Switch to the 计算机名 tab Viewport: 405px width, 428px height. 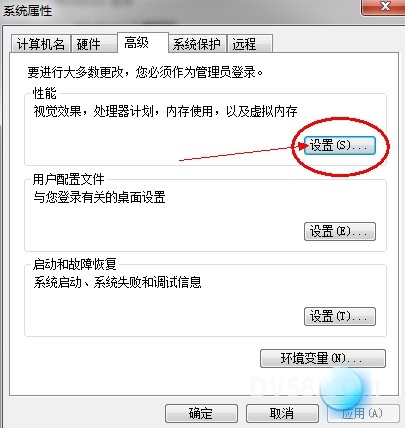40,44
